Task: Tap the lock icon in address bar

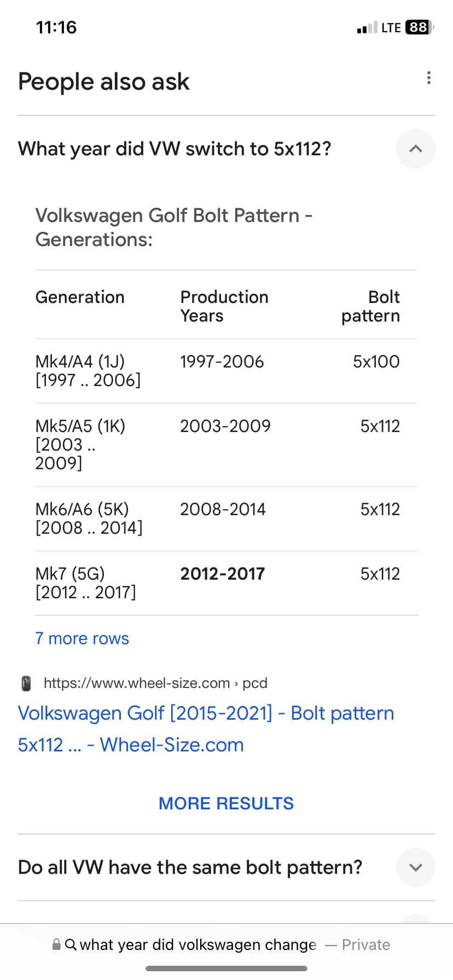Action: coord(56,944)
